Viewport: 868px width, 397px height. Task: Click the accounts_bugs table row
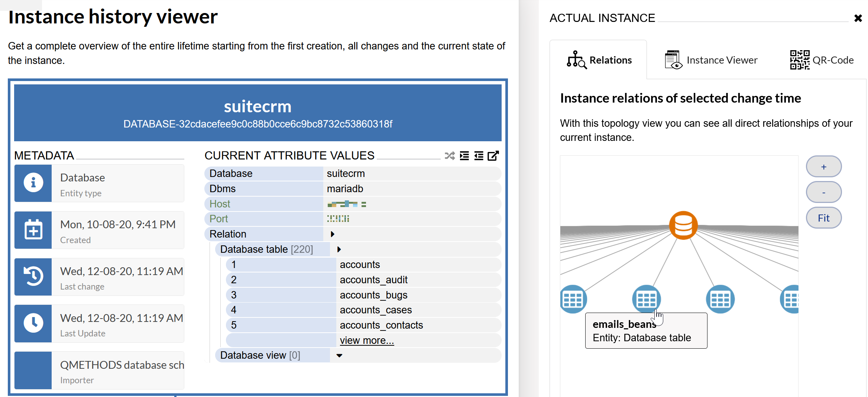(363, 295)
